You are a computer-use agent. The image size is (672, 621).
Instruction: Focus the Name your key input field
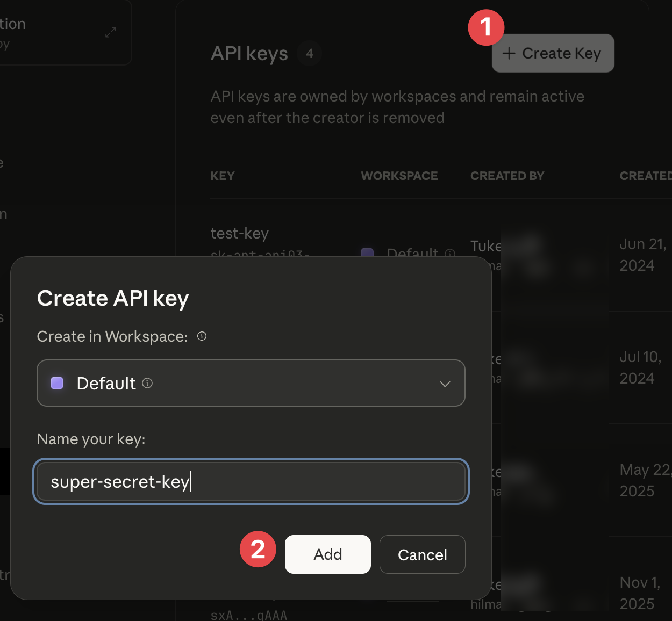pyautogui.click(x=251, y=482)
